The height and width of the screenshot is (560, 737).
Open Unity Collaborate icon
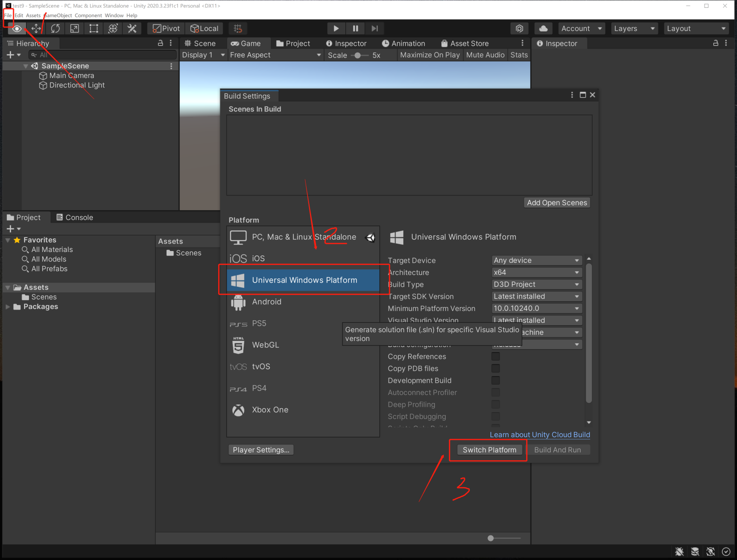click(x=519, y=28)
